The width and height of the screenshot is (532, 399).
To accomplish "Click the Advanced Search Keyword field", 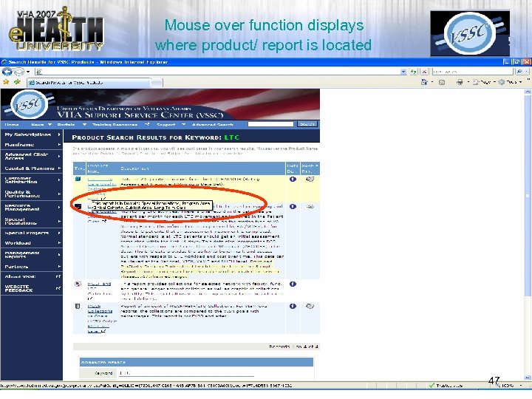I will point(187,373).
